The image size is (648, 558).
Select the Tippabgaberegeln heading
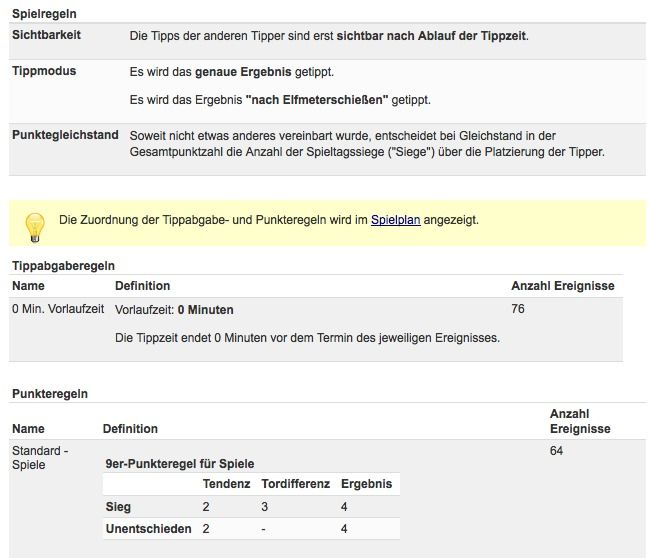click(x=63, y=266)
